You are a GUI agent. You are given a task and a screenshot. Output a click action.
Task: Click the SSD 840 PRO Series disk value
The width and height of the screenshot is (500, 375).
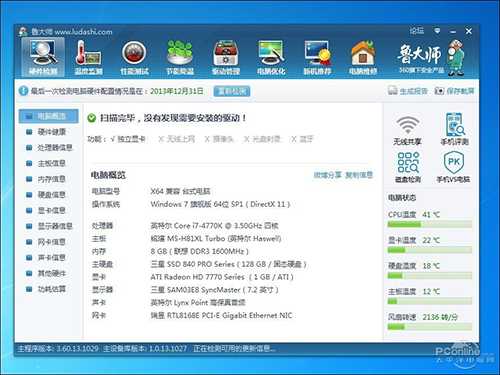pyautogui.click(x=228, y=264)
